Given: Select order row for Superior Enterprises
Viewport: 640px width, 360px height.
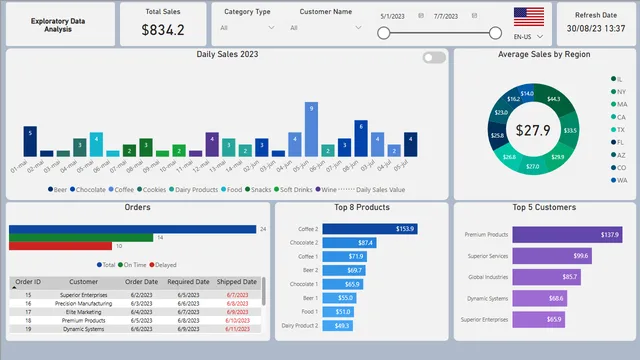Looking at the screenshot, I should 135,295.
